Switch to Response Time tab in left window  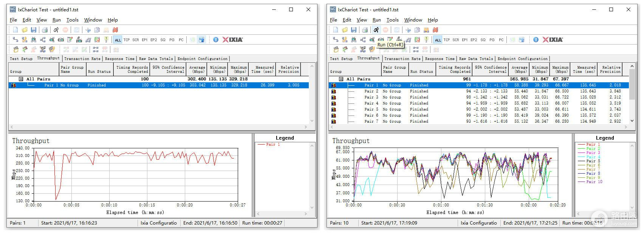[119, 59]
